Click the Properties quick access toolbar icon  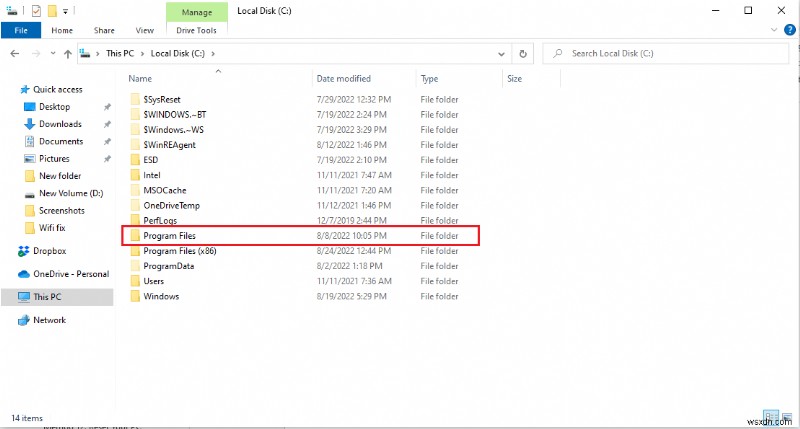(36, 11)
